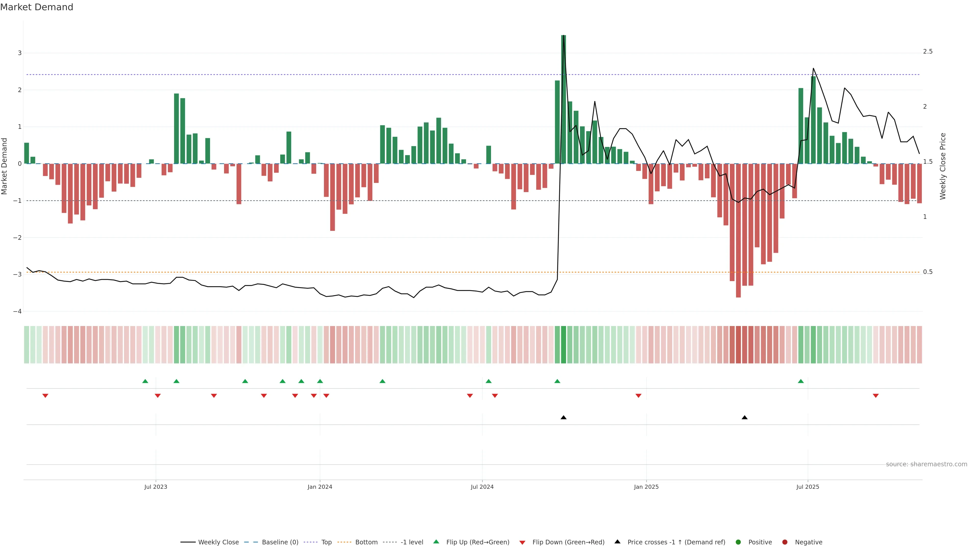Click darkest red heatmap strip cell
The image size is (980, 551).
[x=738, y=345]
